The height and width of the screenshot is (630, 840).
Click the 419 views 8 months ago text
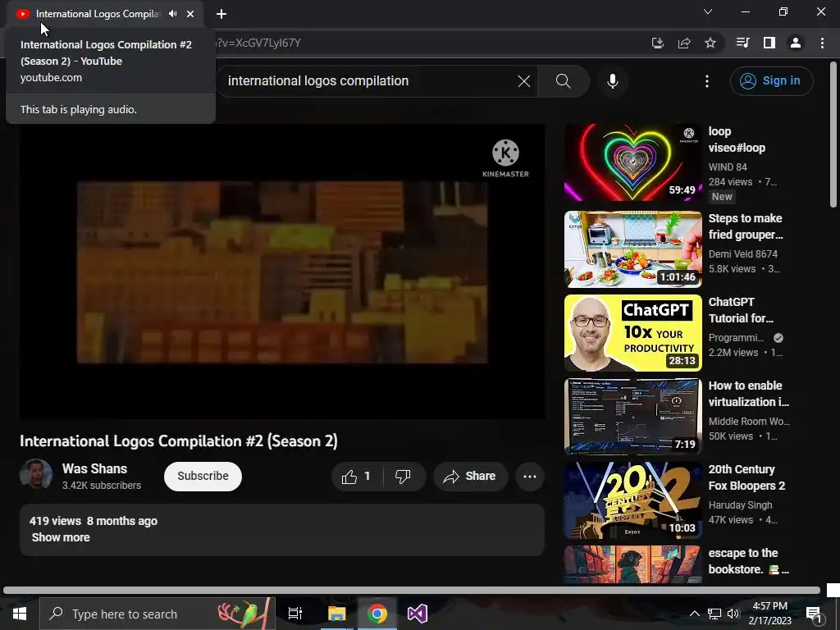pos(94,521)
